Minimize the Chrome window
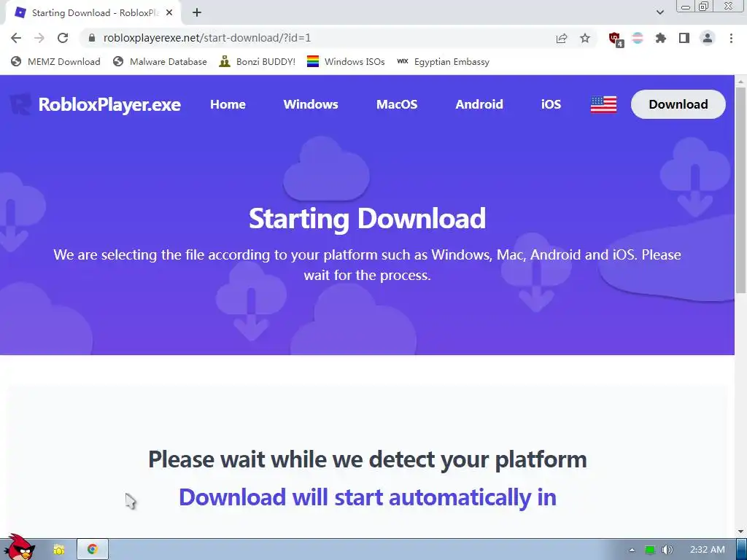 click(686, 7)
